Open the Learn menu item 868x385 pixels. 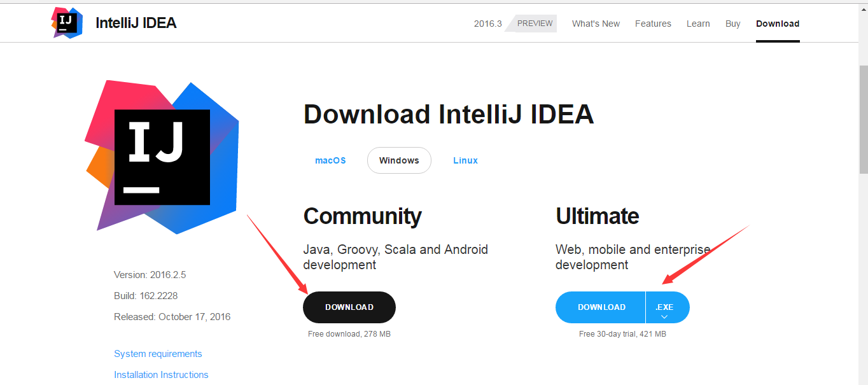click(698, 24)
